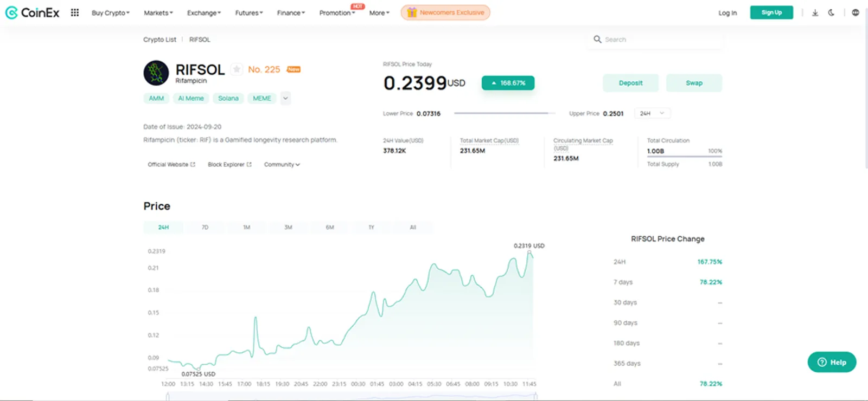Image resolution: width=868 pixels, height=401 pixels.
Task: Open Exchange dropdown menu
Action: [204, 12]
